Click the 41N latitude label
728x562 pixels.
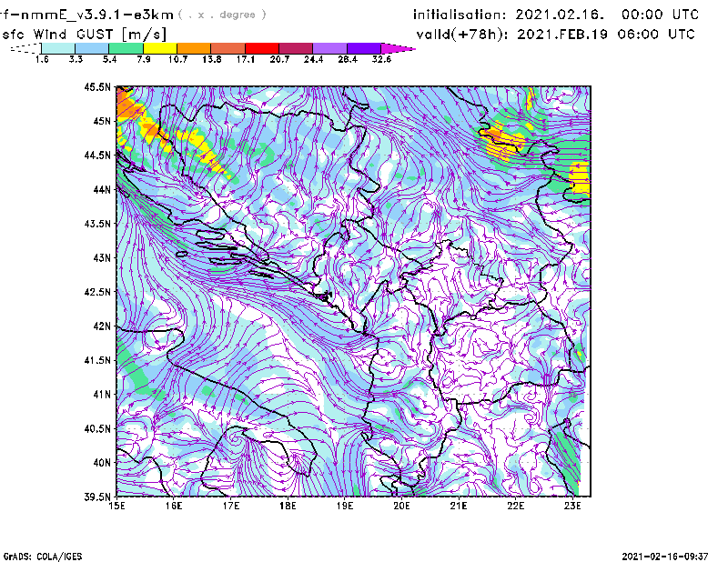(x=102, y=395)
